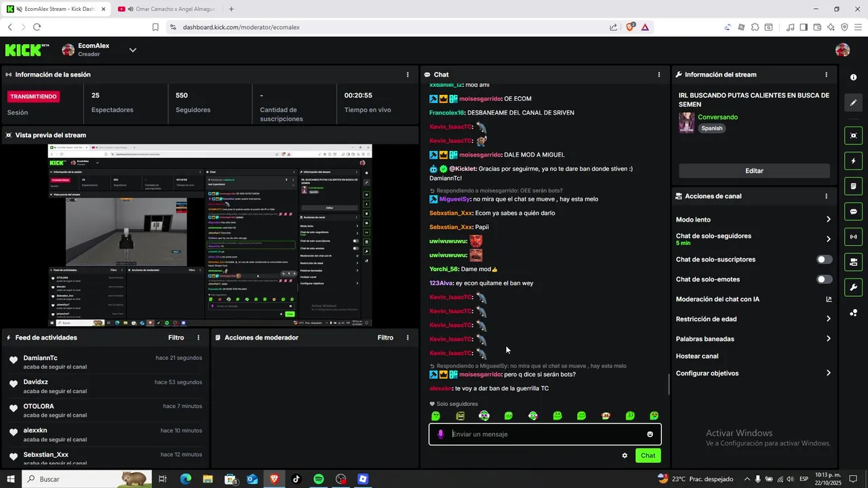Screen dimensions: 868x488
Task: Open Información de la sesión options menu
Action: (408, 75)
